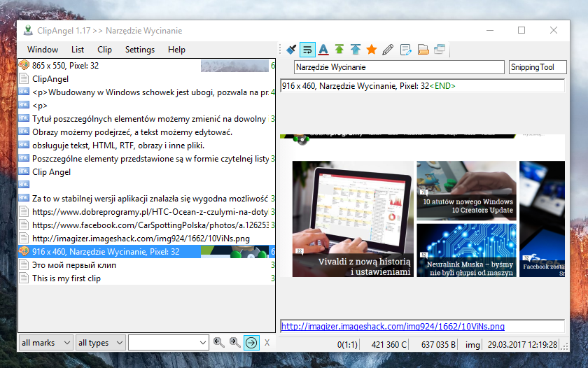Toggle the word wrap toolbar button
The image size is (588, 368).
coord(307,50)
